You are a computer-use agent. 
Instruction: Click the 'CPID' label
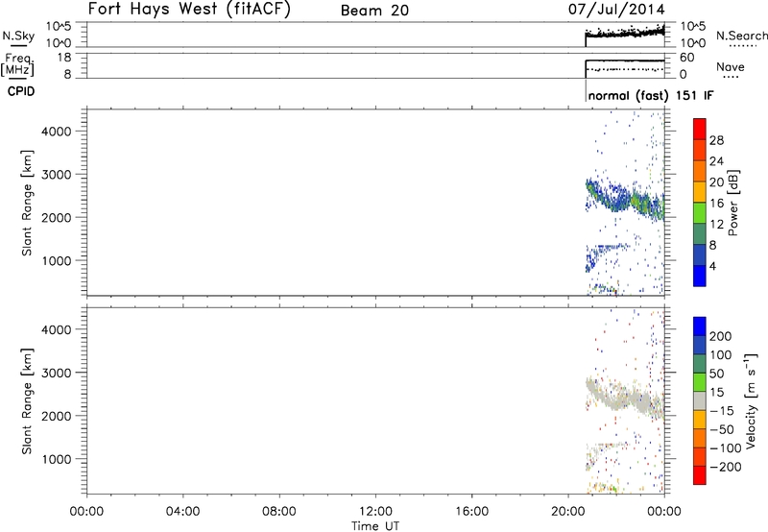pyautogui.click(x=21, y=91)
